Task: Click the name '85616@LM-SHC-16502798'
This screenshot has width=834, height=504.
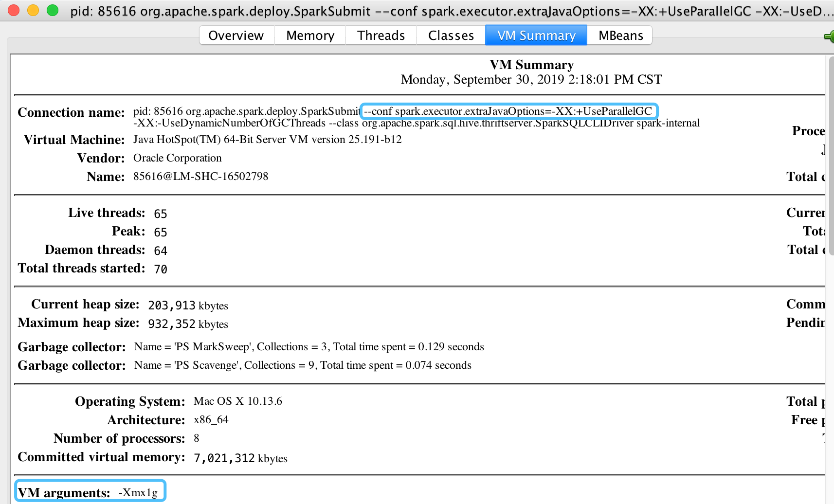Action: point(200,177)
